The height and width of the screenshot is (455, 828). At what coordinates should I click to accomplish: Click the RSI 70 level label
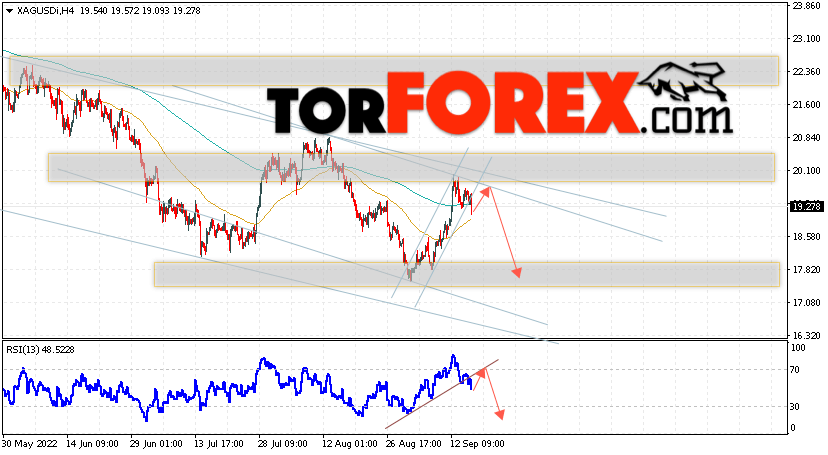pyautogui.click(x=795, y=369)
